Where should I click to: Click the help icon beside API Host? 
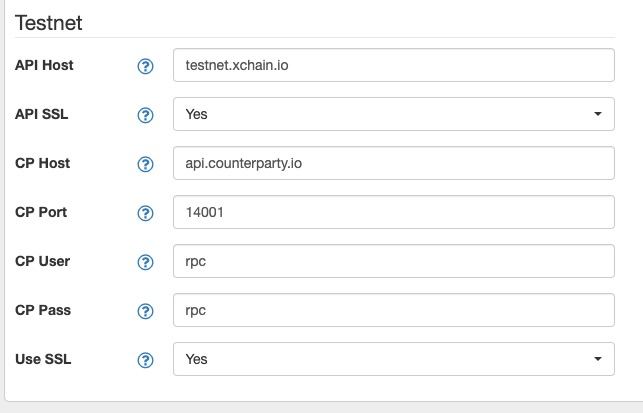(145, 66)
